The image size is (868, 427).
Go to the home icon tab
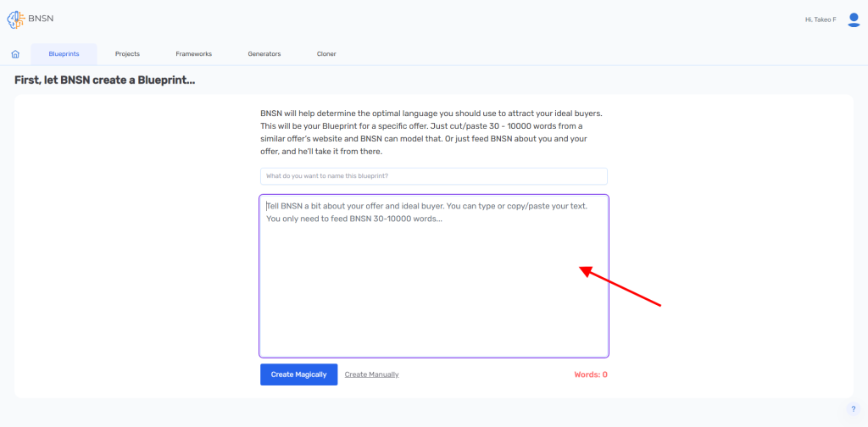click(x=15, y=54)
